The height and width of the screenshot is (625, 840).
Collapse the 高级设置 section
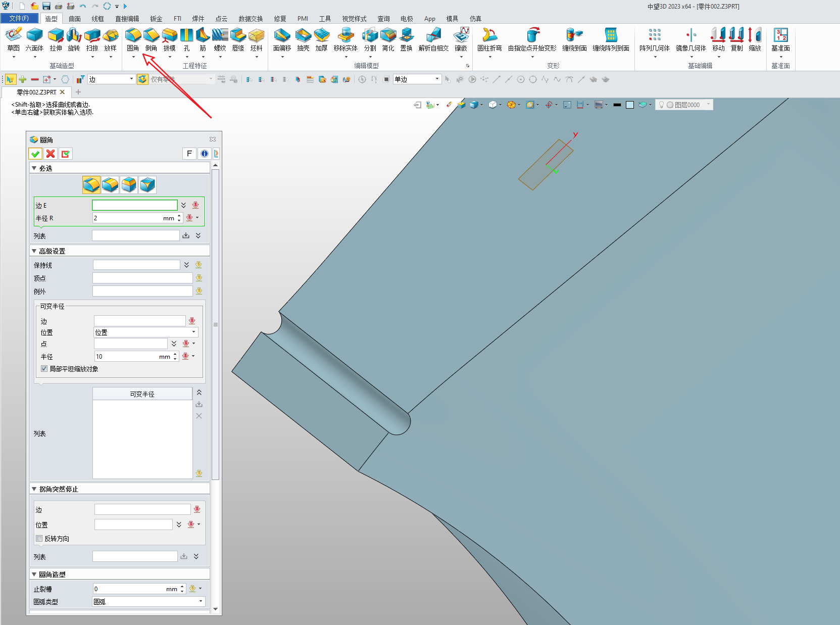click(x=34, y=251)
